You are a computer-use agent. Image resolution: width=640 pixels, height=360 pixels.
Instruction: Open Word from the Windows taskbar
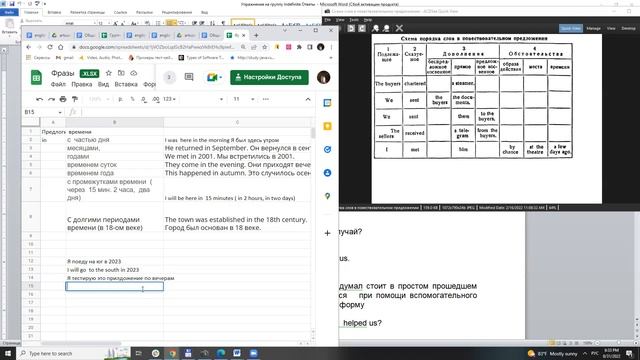point(237,353)
